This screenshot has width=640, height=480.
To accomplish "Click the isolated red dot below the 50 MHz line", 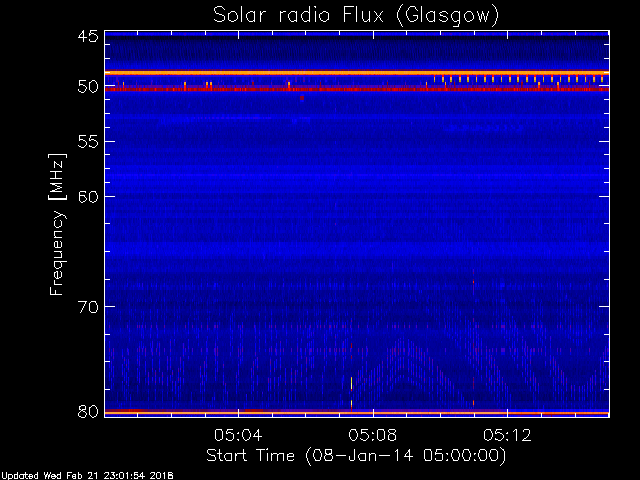I will point(301,98).
